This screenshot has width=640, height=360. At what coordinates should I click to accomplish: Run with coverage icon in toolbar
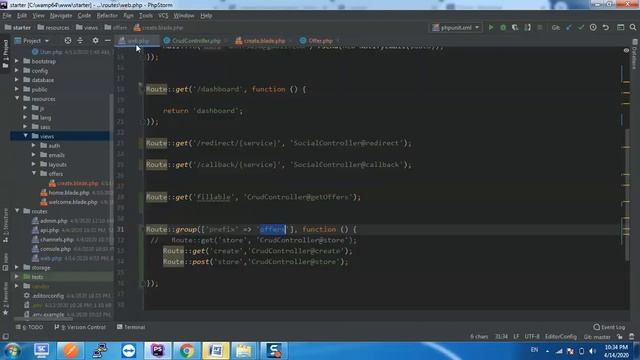pyautogui.click(x=515, y=27)
